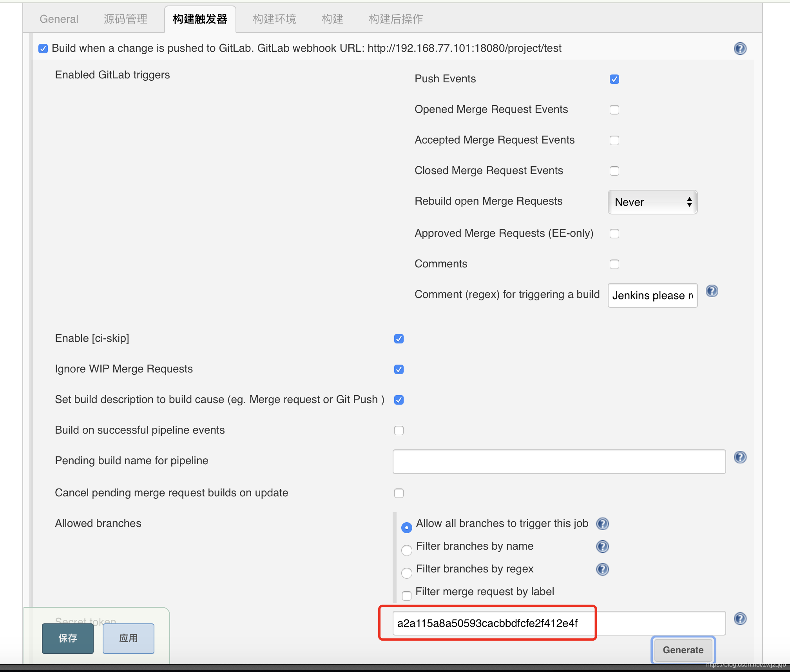This screenshot has height=672, width=790.
Task: Select Filter branches by regex radio
Action: point(407,573)
